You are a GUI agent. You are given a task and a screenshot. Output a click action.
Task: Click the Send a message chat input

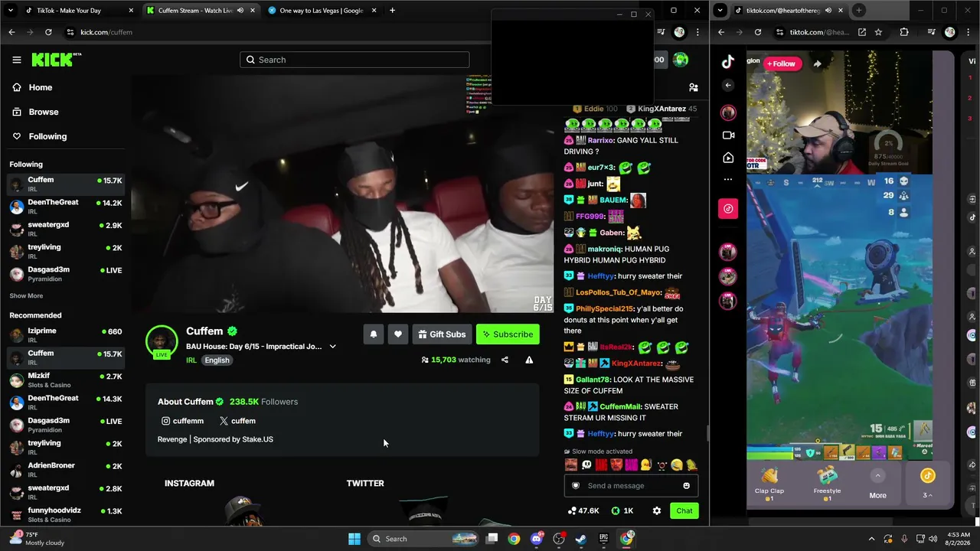tap(631, 486)
